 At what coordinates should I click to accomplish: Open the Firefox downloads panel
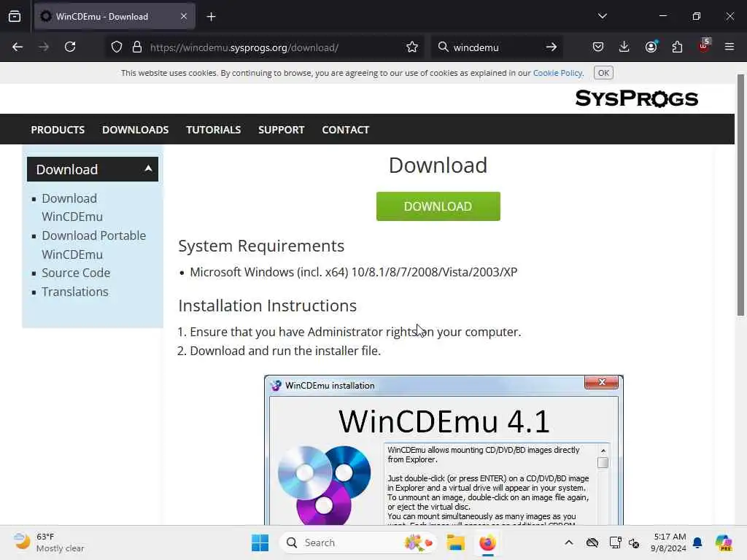pyautogui.click(x=624, y=47)
